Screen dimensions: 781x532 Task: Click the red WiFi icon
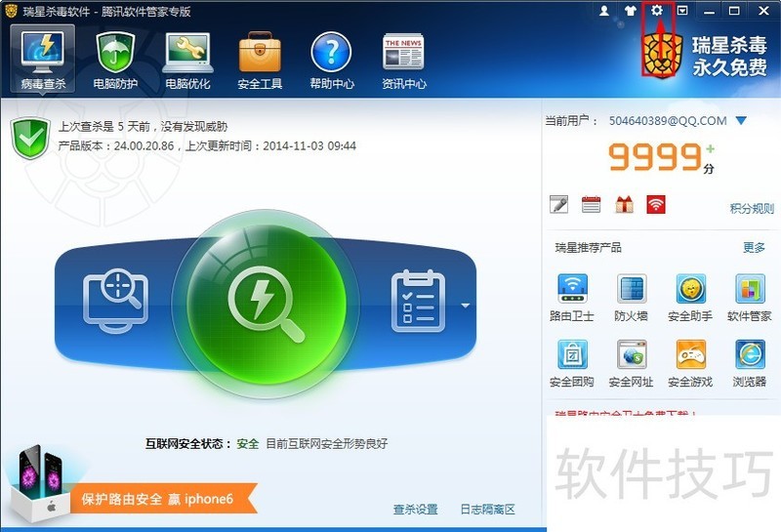(x=656, y=204)
